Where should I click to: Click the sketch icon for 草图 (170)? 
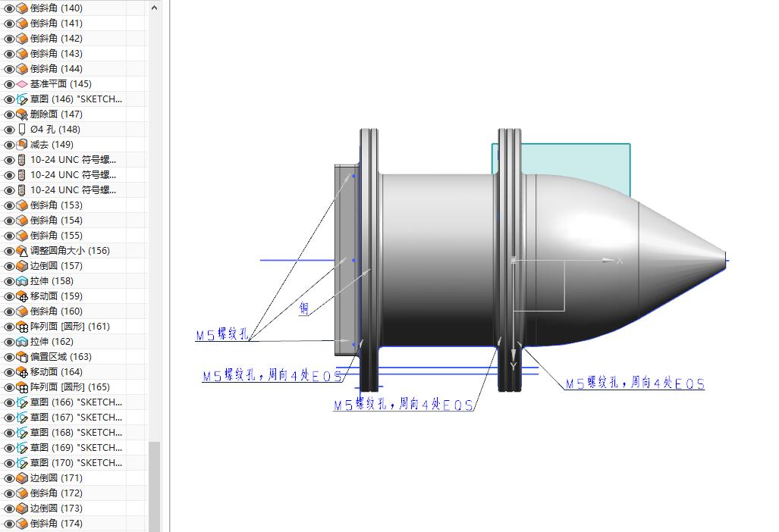pyautogui.click(x=22, y=463)
